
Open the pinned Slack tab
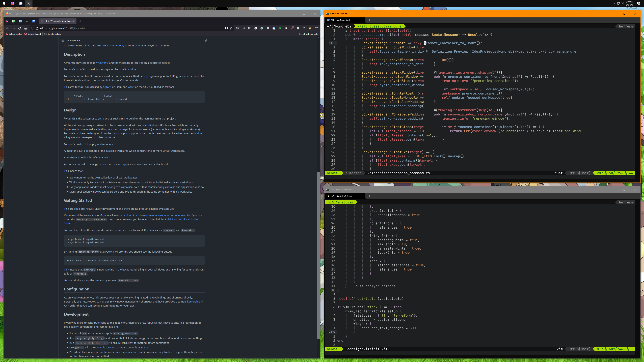click(x=7, y=21)
